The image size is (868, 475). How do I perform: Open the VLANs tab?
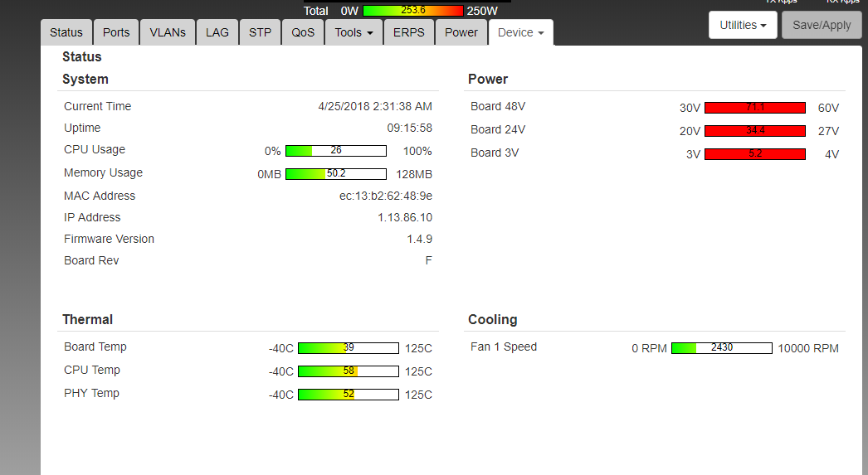(x=168, y=32)
